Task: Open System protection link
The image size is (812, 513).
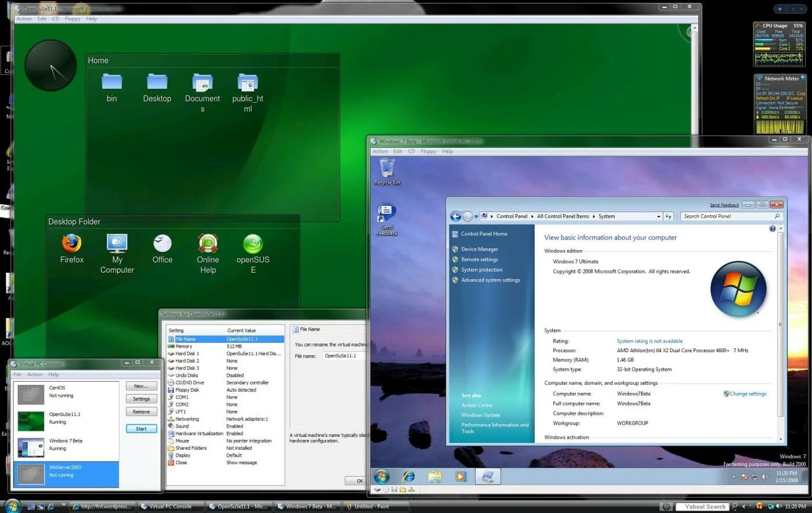Action: click(482, 270)
